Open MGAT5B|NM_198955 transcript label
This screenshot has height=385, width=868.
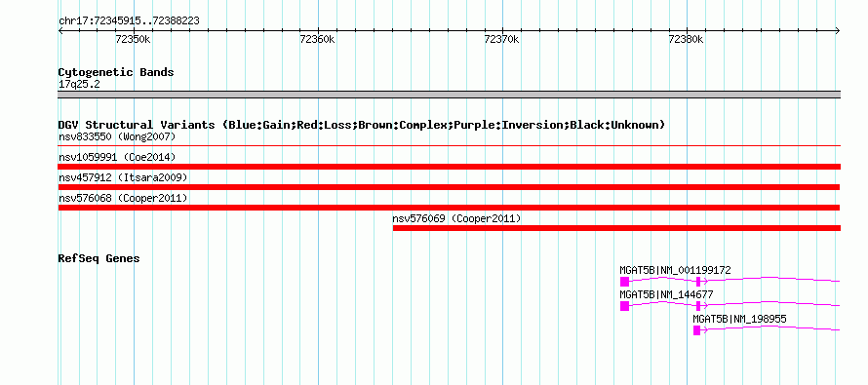click(x=739, y=319)
